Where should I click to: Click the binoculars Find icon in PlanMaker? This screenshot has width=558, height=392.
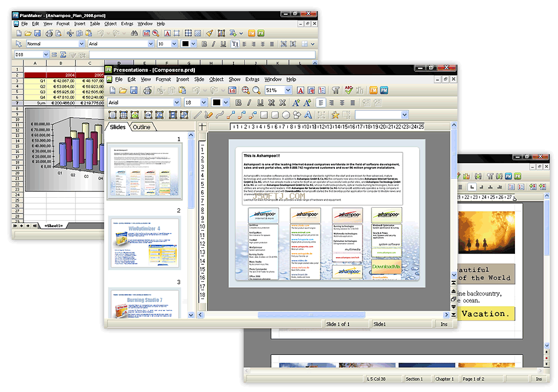[134, 34]
